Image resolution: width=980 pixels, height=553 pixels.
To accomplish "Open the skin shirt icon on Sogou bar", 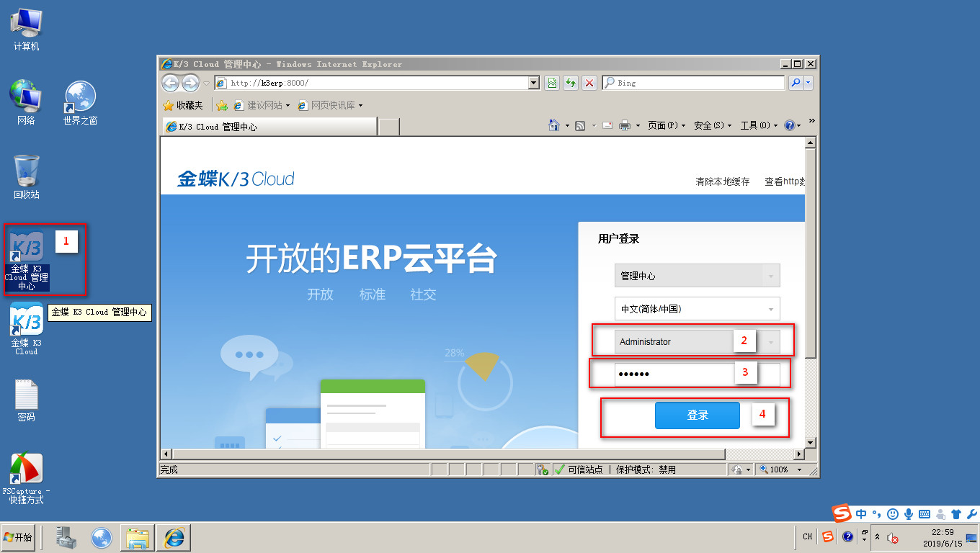I will pos(956,514).
